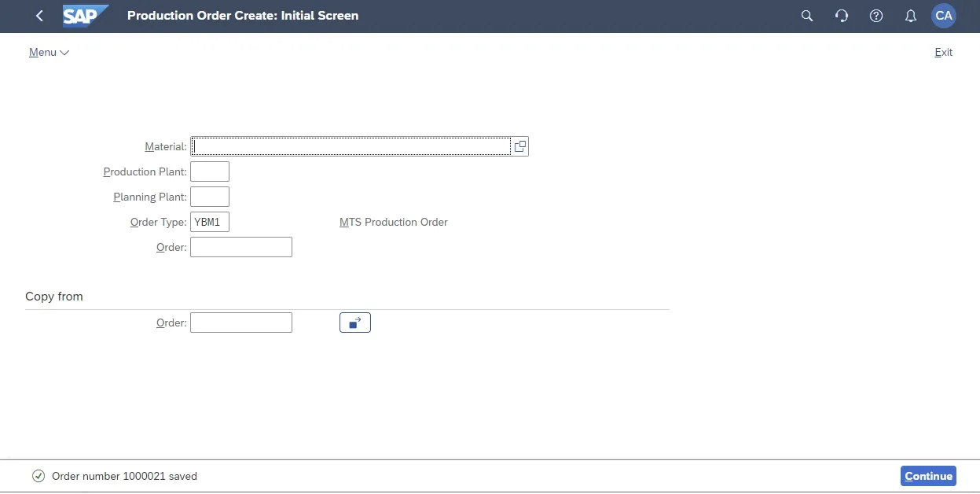Select the Planning Plant input box
Viewport: 980px width, 494px height.
click(210, 197)
